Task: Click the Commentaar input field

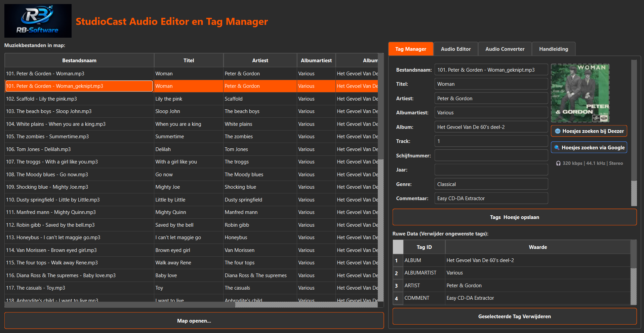Action: pyautogui.click(x=491, y=198)
